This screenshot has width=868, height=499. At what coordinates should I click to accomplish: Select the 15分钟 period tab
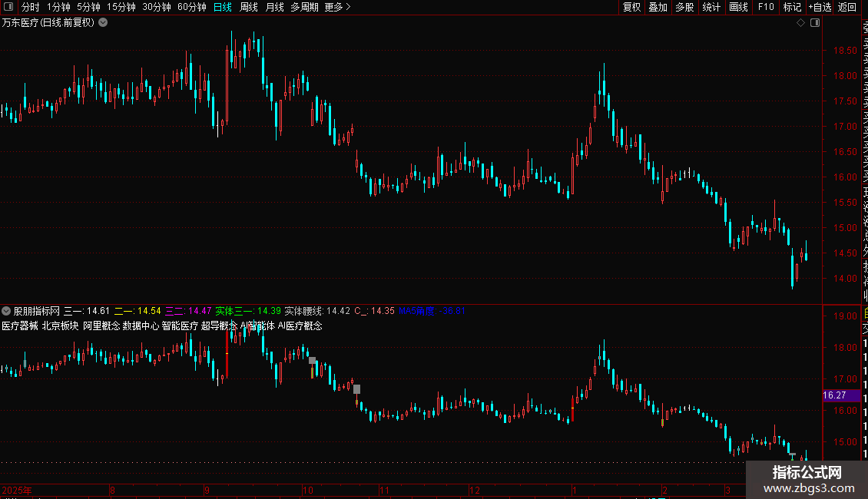(121, 7)
